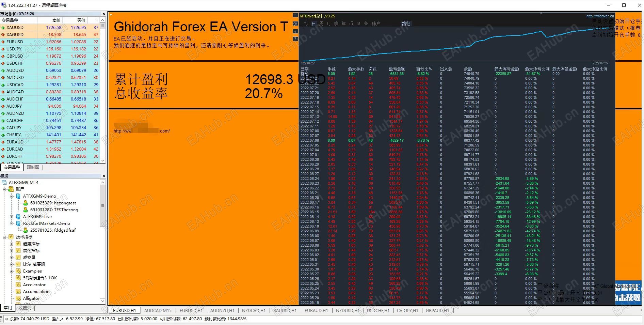Click the Accumulation indicator icon
The height and width of the screenshot is (325, 644).
pyautogui.click(x=18, y=292)
